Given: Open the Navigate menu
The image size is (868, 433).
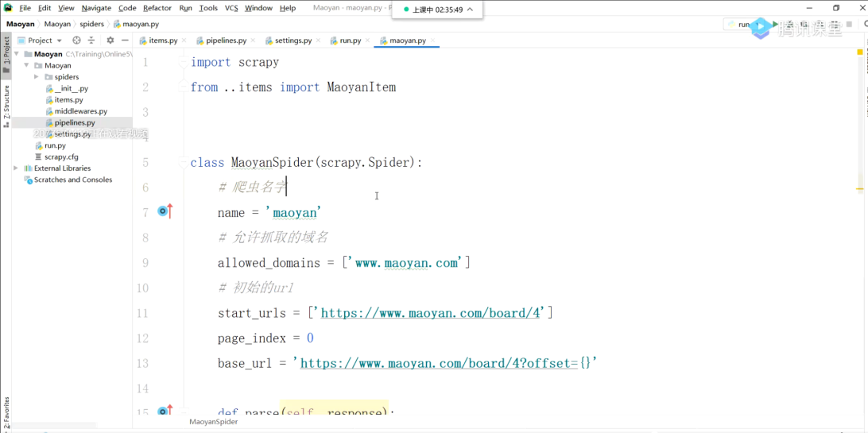Looking at the screenshot, I should click(x=96, y=8).
